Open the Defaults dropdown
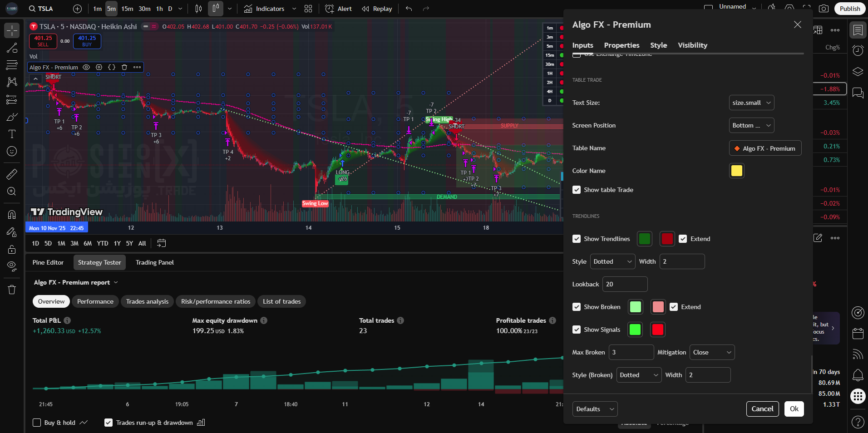Screen dimensions: 868x433 click(595, 409)
